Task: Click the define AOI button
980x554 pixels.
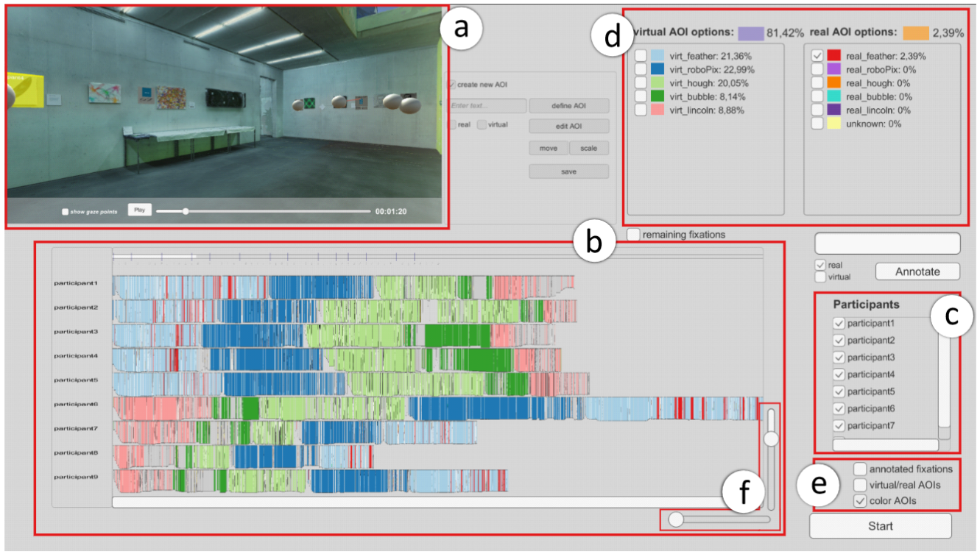Action: pyautogui.click(x=569, y=106)
